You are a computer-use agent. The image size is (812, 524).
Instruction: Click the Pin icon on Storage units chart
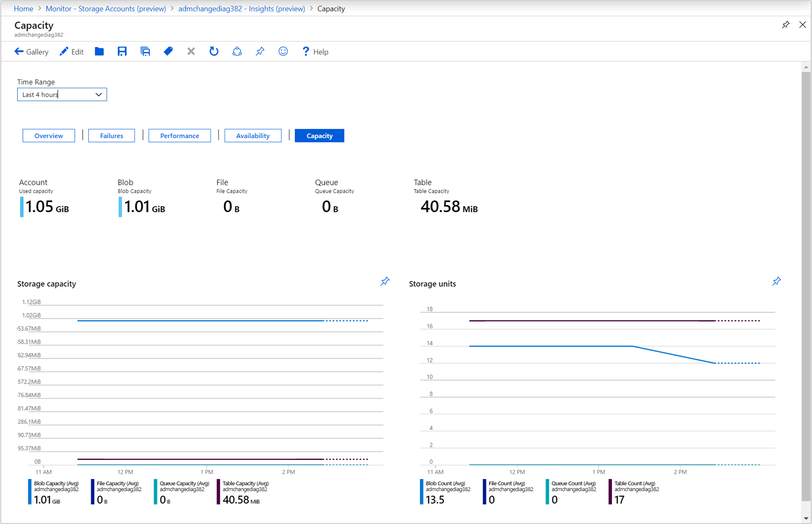(777, 281)
